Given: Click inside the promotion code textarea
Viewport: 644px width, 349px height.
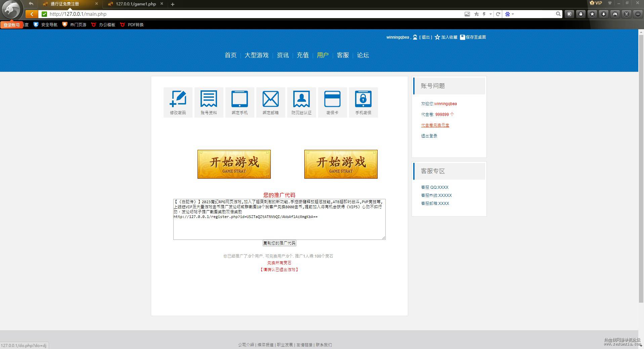Looking at the screenshot, I should click(279, 219).
